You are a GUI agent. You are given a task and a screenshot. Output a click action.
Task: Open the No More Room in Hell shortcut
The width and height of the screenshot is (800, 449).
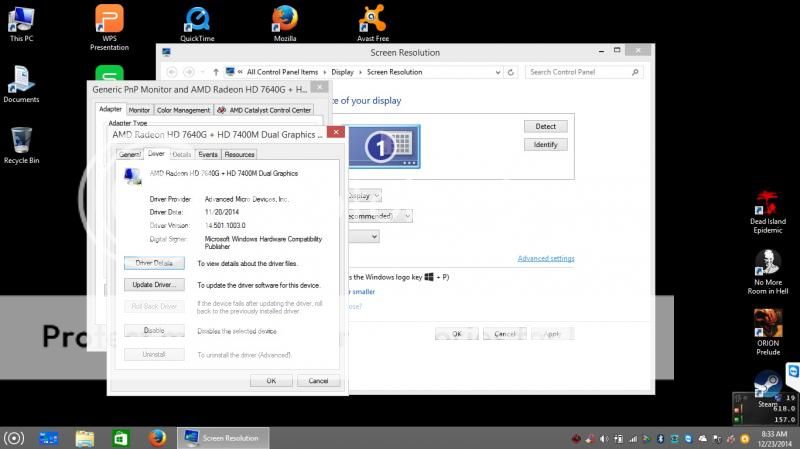point(767,262)
